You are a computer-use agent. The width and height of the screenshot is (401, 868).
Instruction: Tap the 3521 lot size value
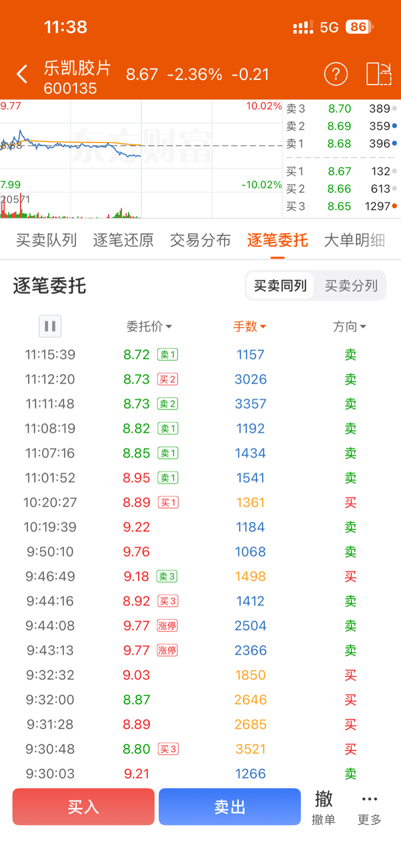[251, 749]
